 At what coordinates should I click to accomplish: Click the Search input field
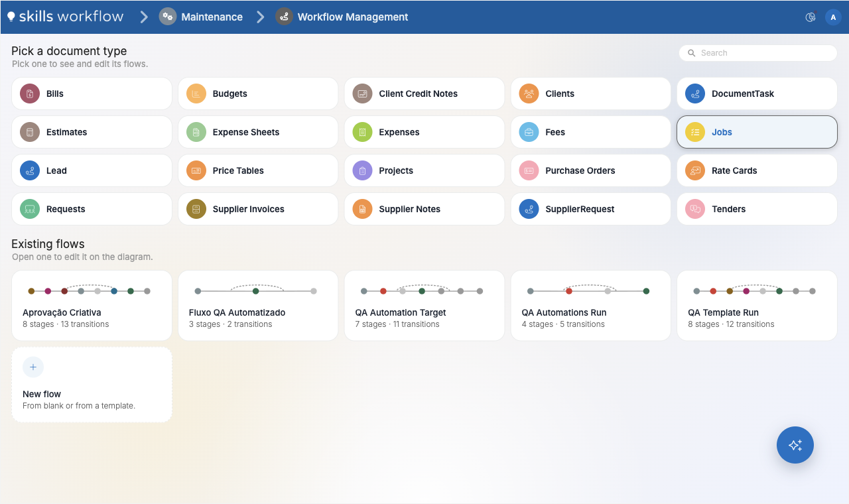click(x=758, y=53)
